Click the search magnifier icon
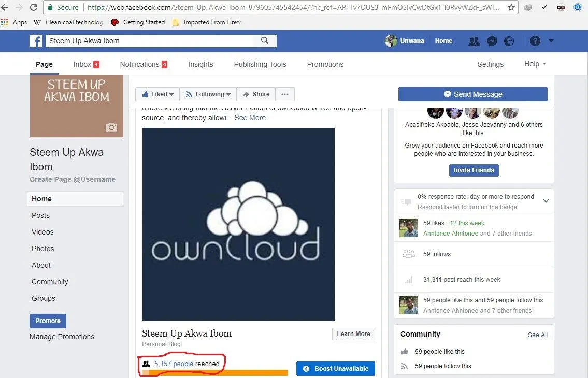 click(264, 40)
